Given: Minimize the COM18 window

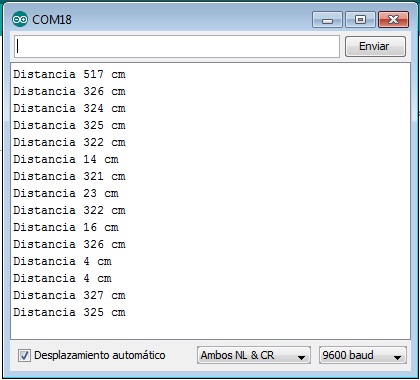Looking at the screenshot, I should (x=327, y=20).
